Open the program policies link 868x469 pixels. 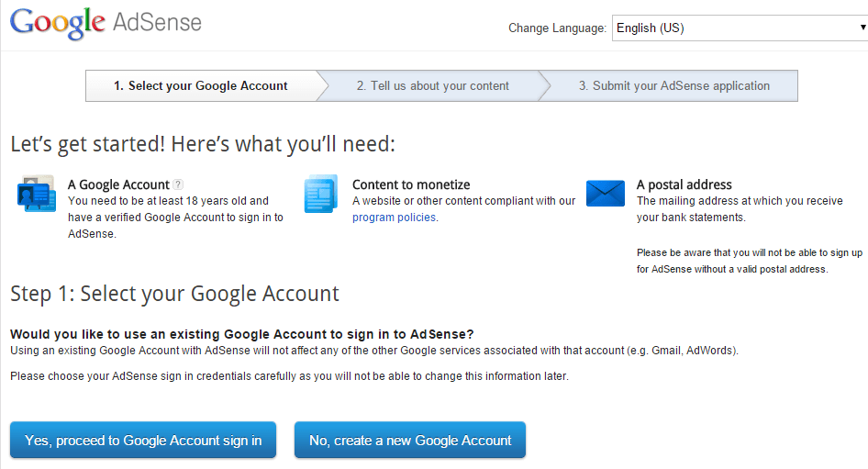(x=395, y=217)
